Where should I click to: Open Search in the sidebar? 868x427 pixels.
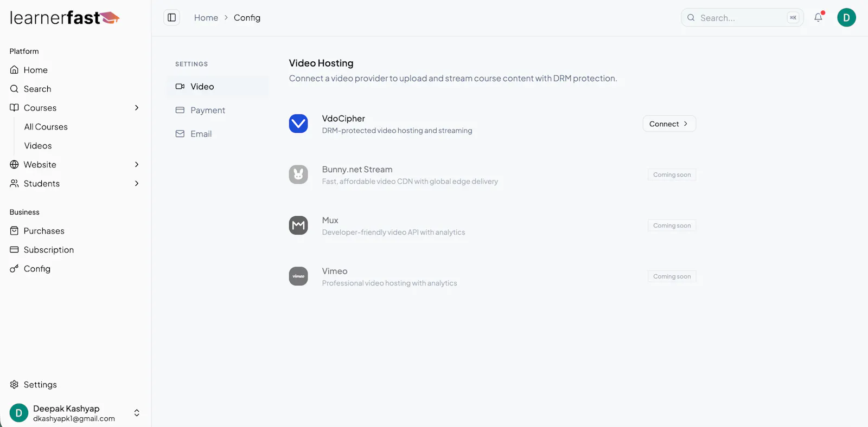[x=75, y=89]
